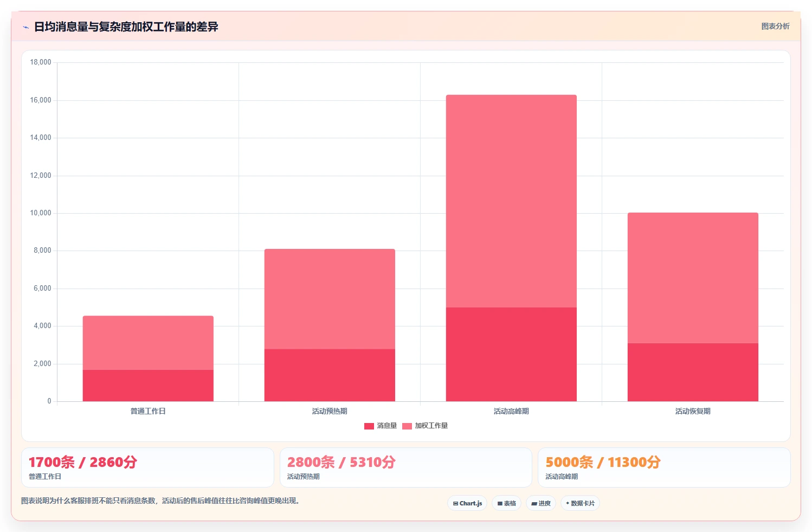Click the 消息量 bar segment for 普通工作日
This screenshot has height=532, width=812.
point(148,386)
